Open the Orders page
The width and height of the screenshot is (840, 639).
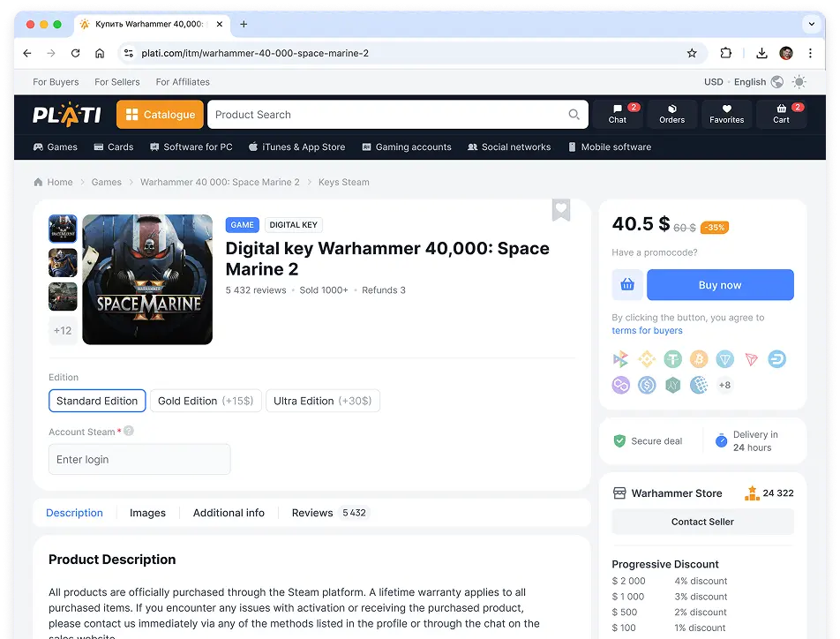(671, 114)
